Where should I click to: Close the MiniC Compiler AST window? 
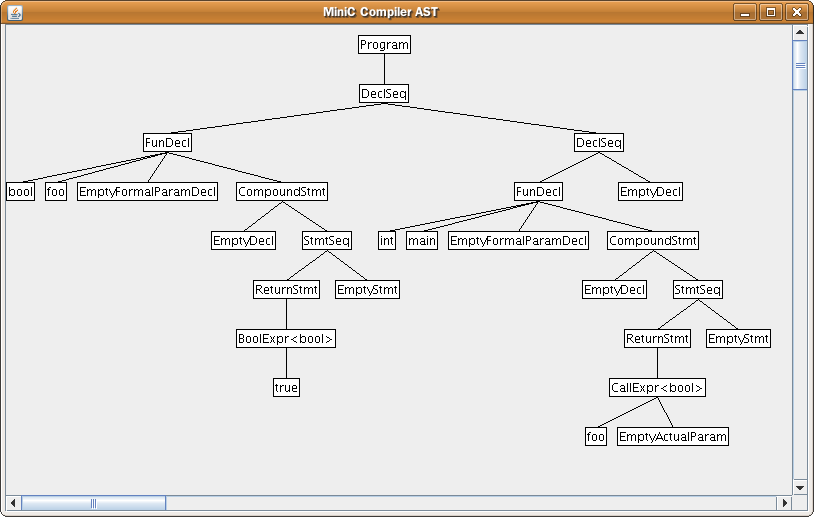click(x=796, y=12)
